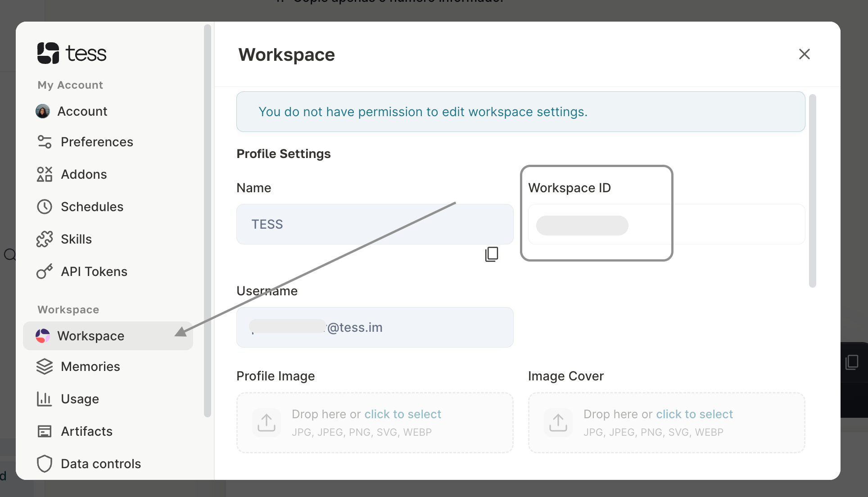Viewport: 868px width, 497px height.
Task: Click the Name field containing TESS
Action: [375, 224]
